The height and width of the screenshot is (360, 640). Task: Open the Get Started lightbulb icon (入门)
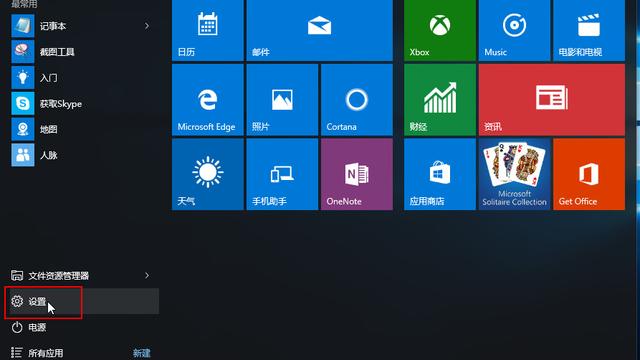coord(23,78)
